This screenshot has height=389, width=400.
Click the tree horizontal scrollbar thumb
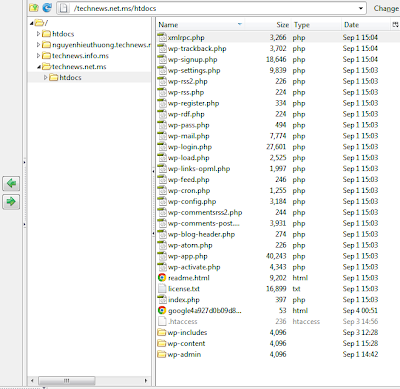tap(67, 380)
